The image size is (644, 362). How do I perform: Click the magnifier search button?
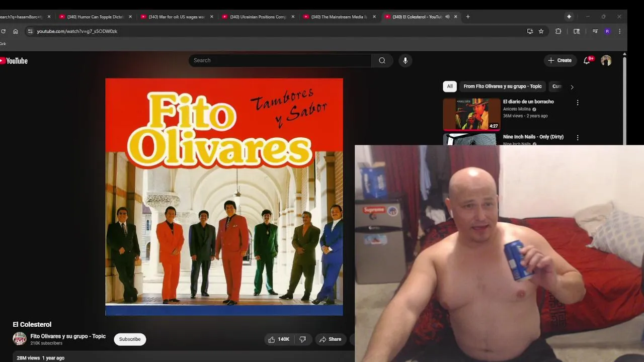click(382, 60)
